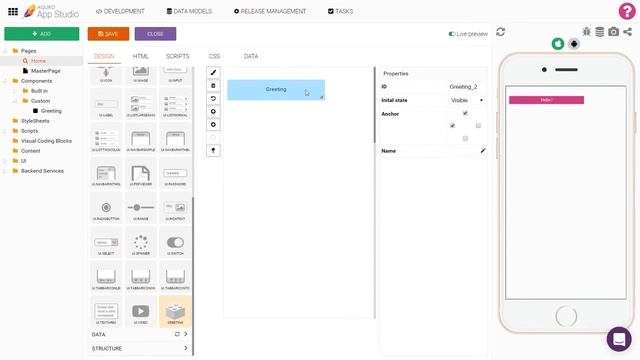Click the Name edit pencil icon

coord(482,151)
